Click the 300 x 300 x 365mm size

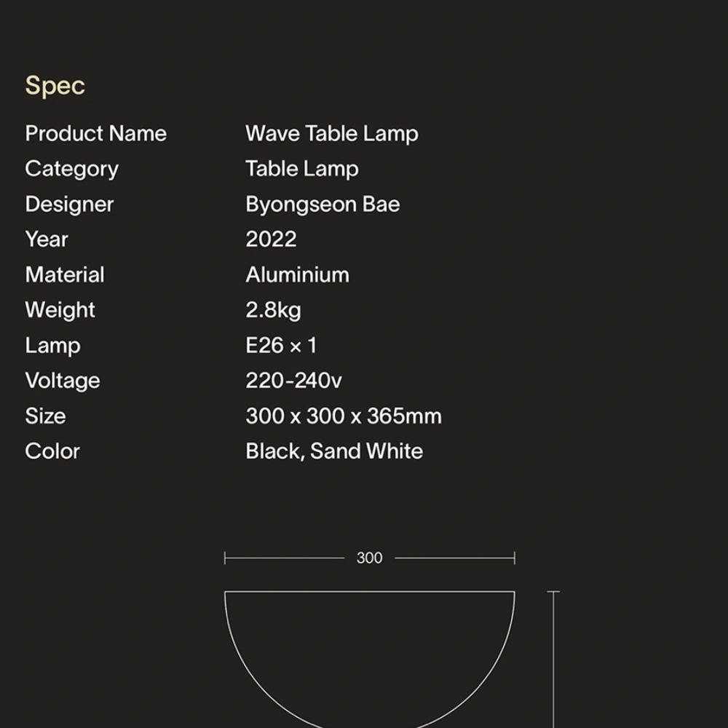point(344,416)
